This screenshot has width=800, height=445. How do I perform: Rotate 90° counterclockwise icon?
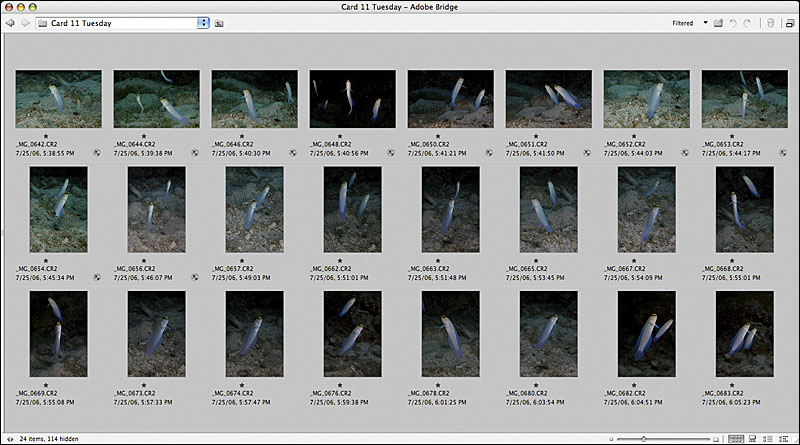(x=732, y=22)
